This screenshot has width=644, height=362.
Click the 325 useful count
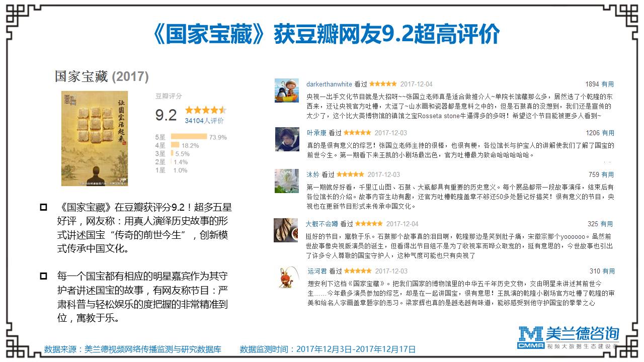click(593, 224)
